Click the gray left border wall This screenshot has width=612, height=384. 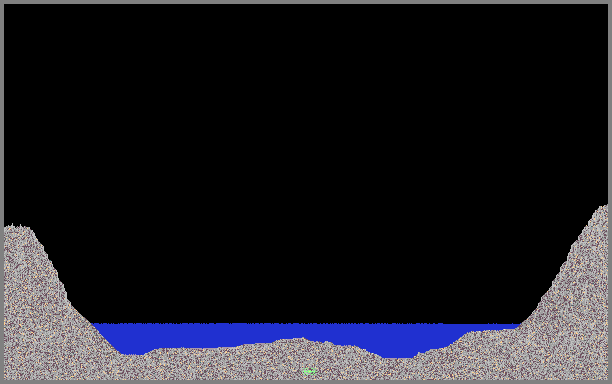click(2, 192)
